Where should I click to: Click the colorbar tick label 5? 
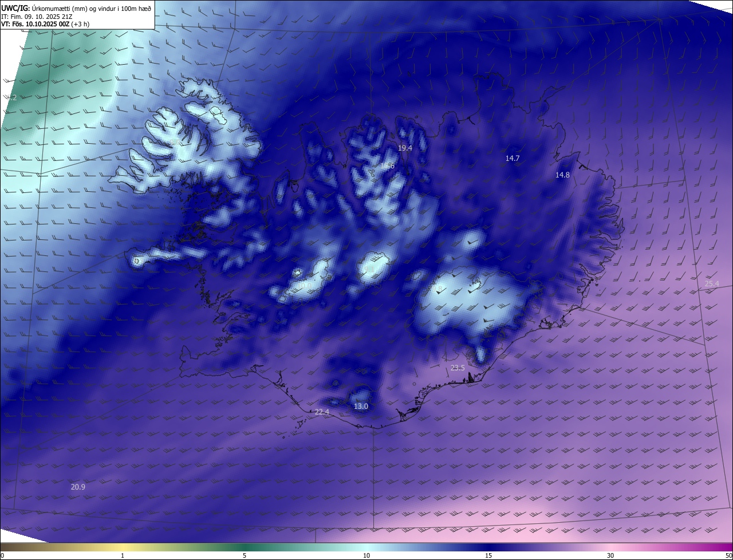coord(245,555)
